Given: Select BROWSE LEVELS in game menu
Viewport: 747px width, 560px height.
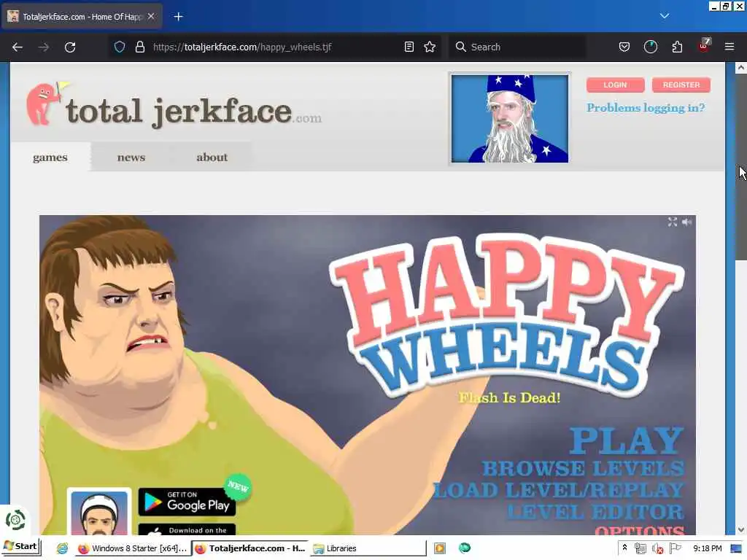Looking at the screenshot, I should (583, 469).
